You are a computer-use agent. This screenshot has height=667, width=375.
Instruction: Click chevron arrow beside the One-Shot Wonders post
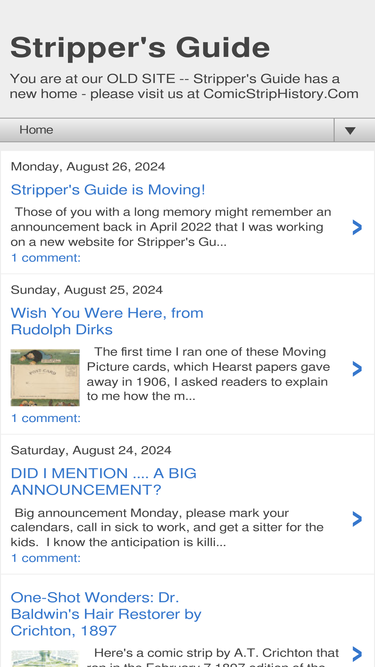tap(357, 654)
